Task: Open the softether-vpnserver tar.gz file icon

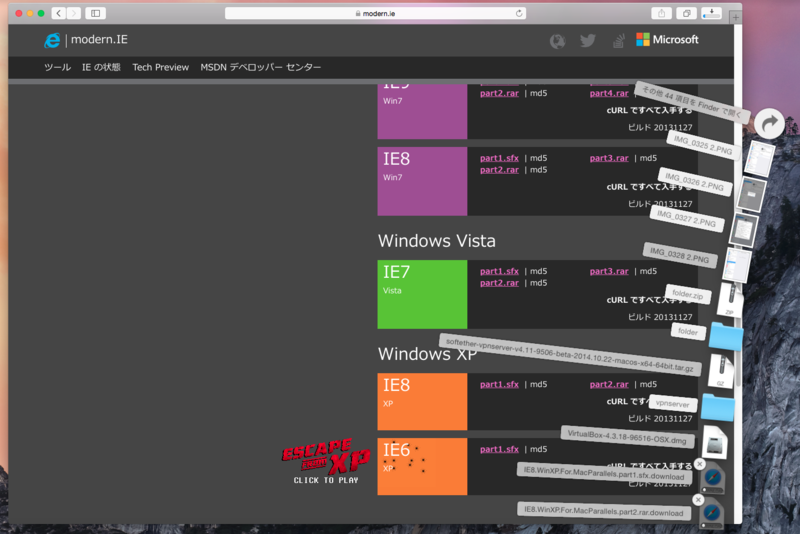Action: 721,371
